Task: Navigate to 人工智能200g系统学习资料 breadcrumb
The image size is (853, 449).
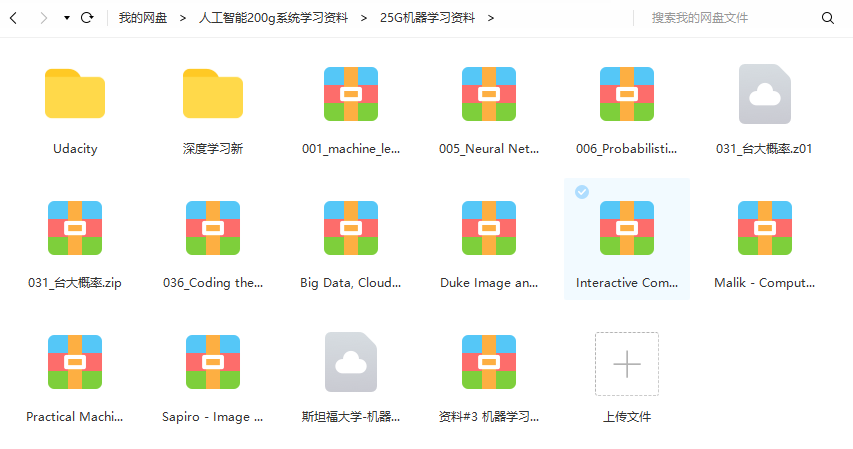Action: [x=273, y=18]
